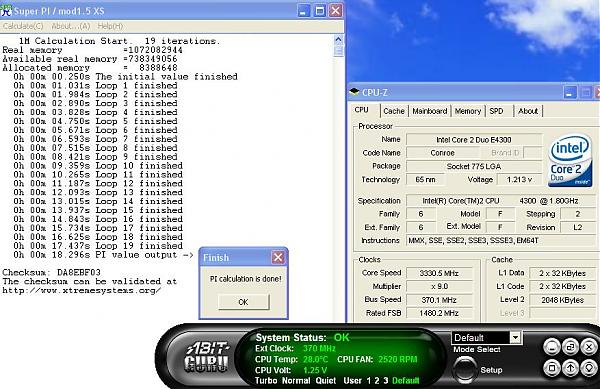Click the CPU FAN 2520 RPM reading
The image size is (600, 389).
coord(377,360)
